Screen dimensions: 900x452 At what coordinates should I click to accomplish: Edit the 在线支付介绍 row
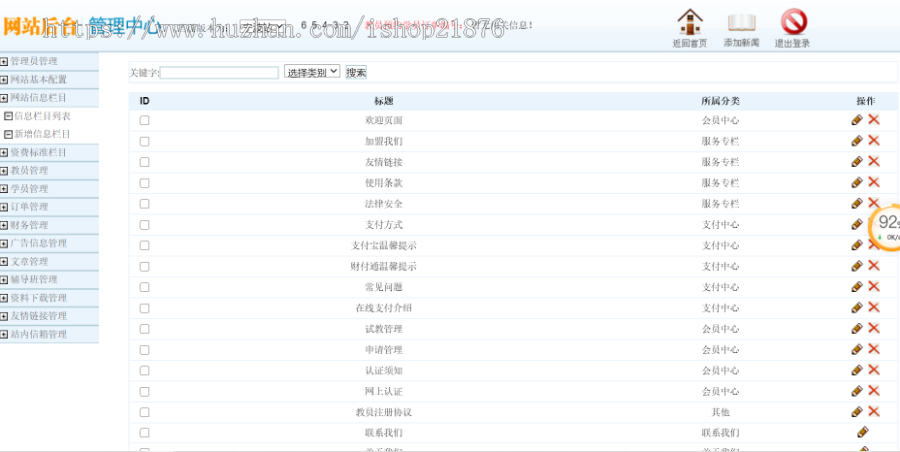pyautogui.click(x=857, y=307)
